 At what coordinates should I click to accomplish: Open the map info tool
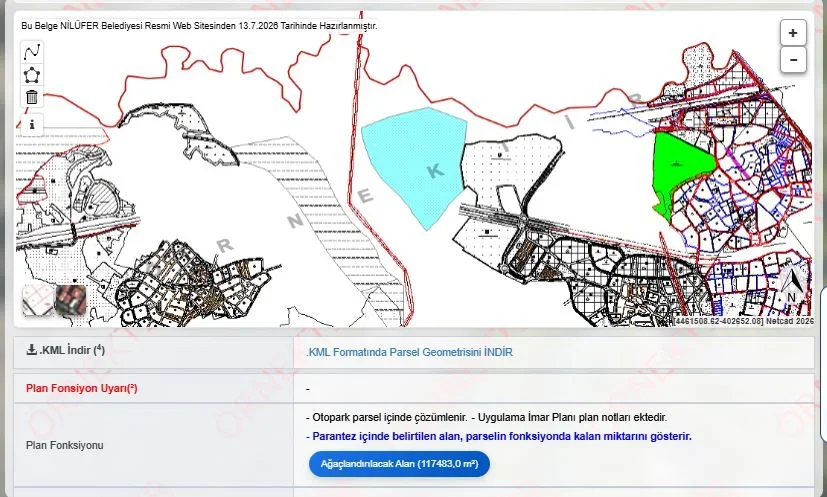(x=32, y=125)
